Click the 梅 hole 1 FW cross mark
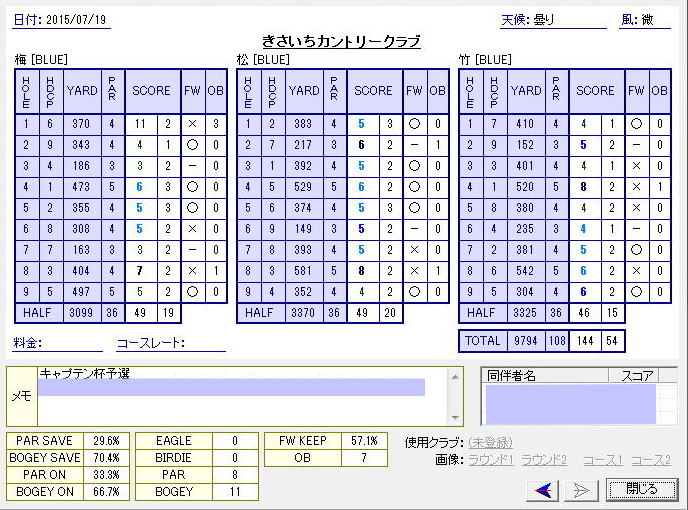 tap(192, 124)
